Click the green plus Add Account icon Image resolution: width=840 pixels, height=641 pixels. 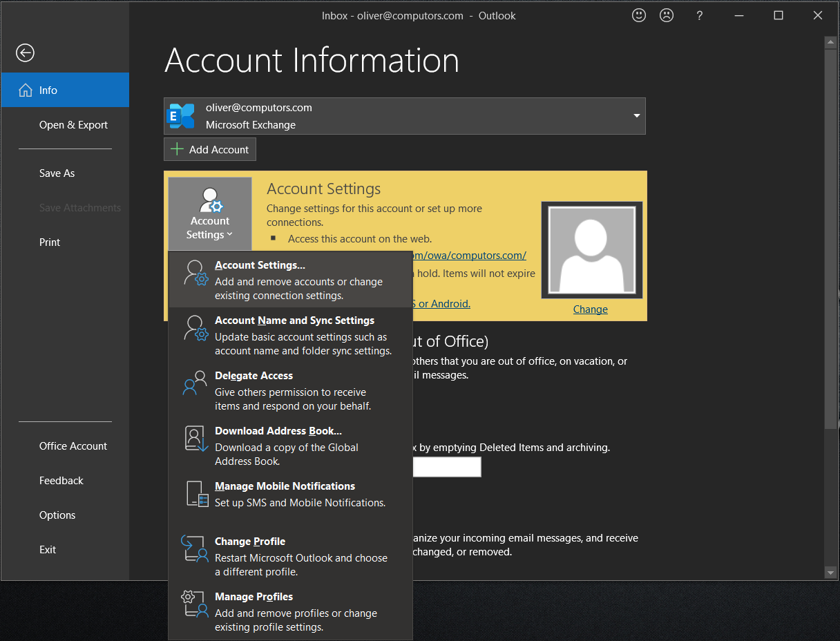[x=177, y=149]
